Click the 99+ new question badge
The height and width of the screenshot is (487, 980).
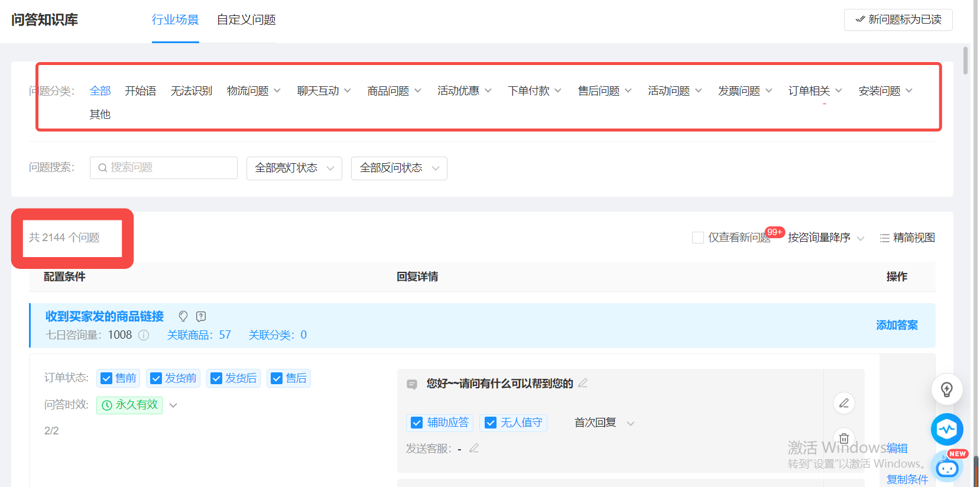coord(774,232)
